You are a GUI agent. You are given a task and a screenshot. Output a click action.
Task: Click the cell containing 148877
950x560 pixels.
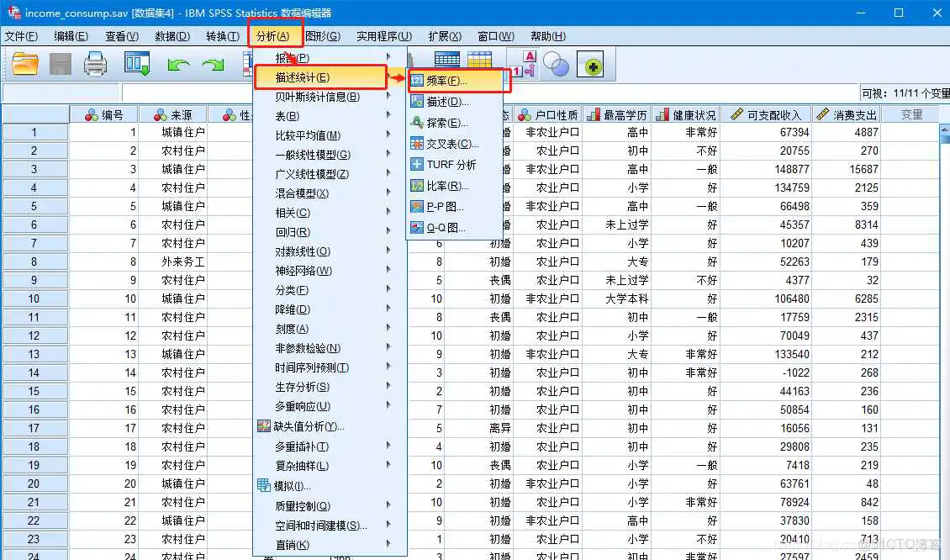(x=767, y=169)
